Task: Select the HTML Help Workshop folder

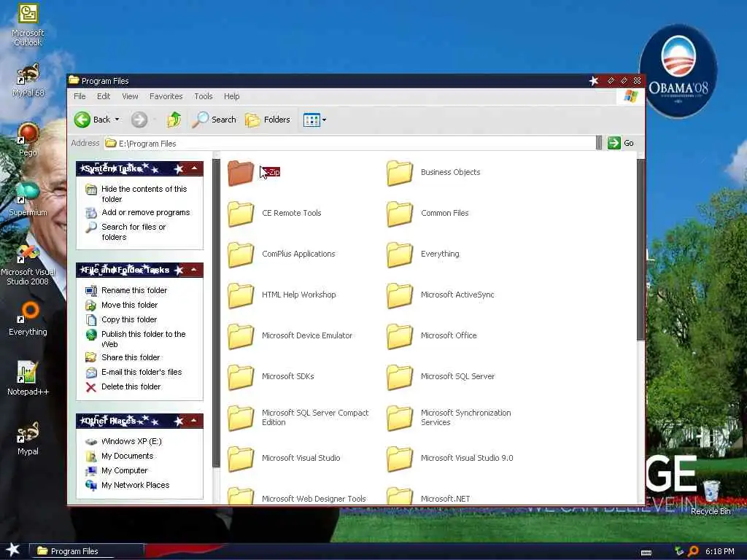Action: [x=282, y=295]
